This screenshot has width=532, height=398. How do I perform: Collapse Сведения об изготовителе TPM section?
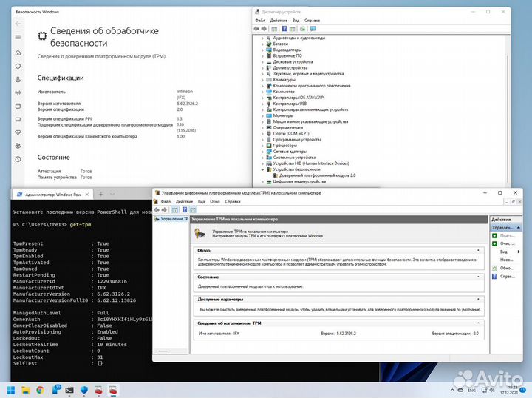pos(478,323)
